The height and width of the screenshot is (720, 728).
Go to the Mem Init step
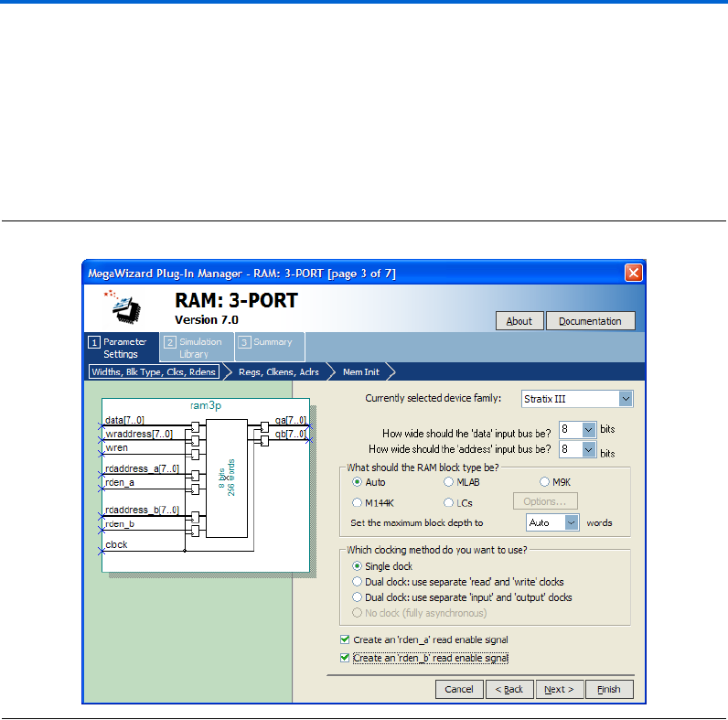coord(360,371)
